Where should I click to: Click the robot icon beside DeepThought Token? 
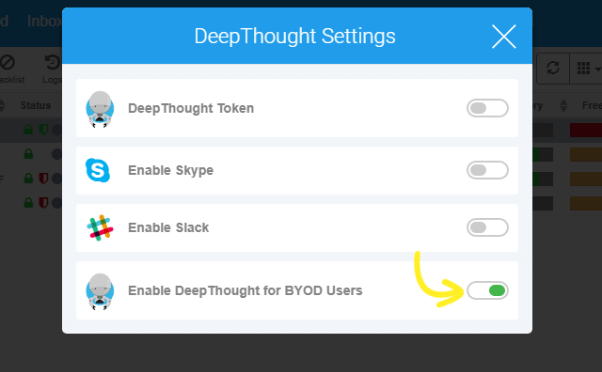point(100,109)
